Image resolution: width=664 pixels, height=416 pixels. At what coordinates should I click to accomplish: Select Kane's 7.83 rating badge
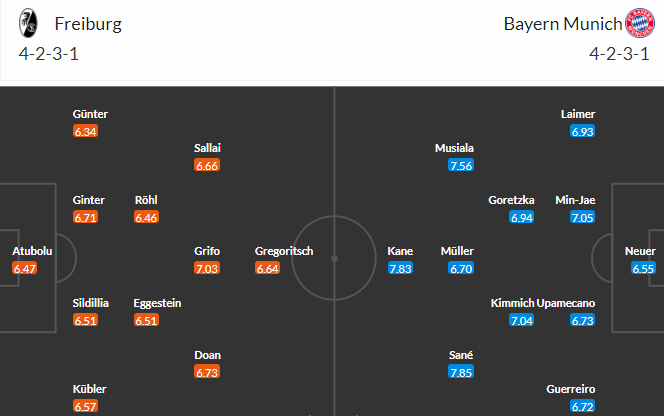click(x=400, y=268)
